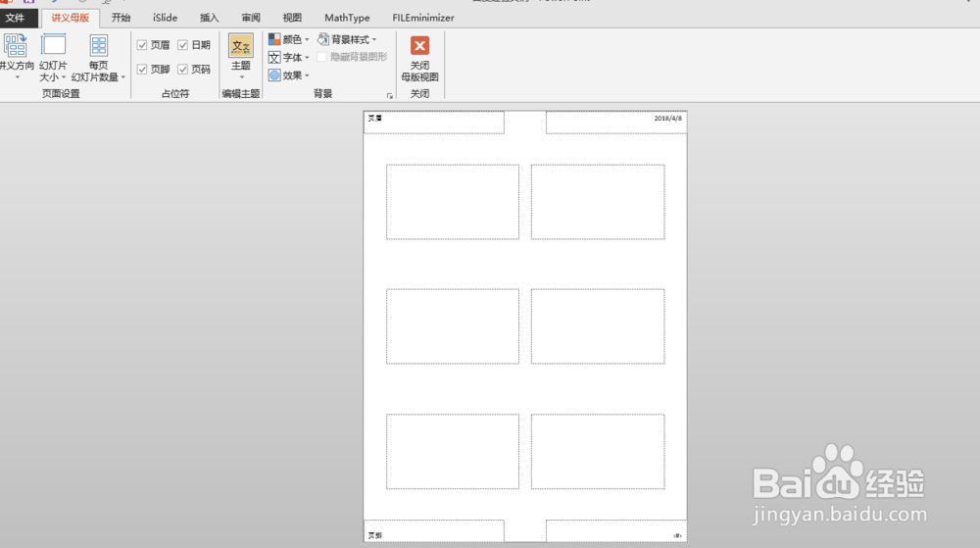The width and height of the screenshot is (980, 548).
Task: Select the bottom-left slide placeholder
Action: tap(453, 451)
